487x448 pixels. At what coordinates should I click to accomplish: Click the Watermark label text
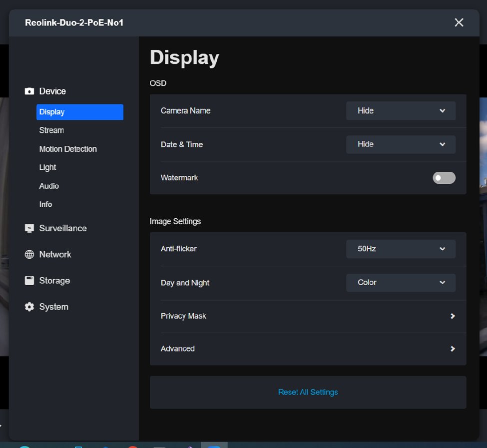tap(179, 178)
